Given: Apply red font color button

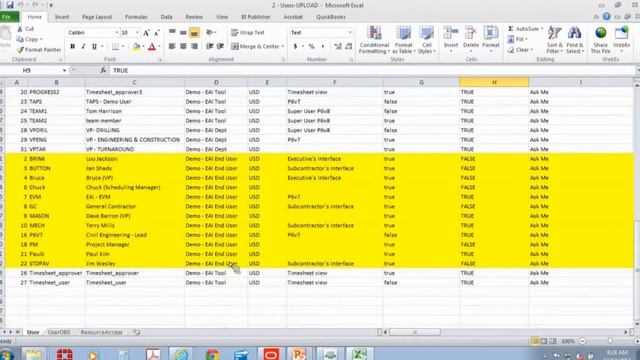Looking at the screenshot, I should (152, 47).
